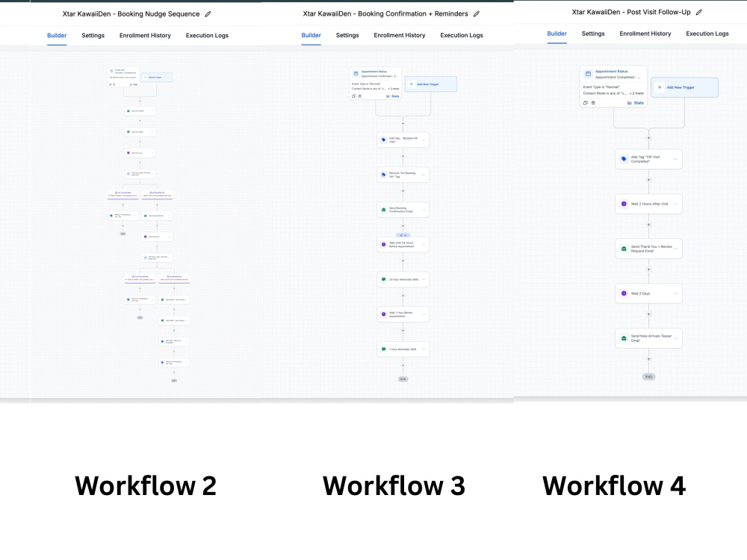
Task: Open Settings tab in Booking Nudge Sequence
Action: click(x=93, y=35)
